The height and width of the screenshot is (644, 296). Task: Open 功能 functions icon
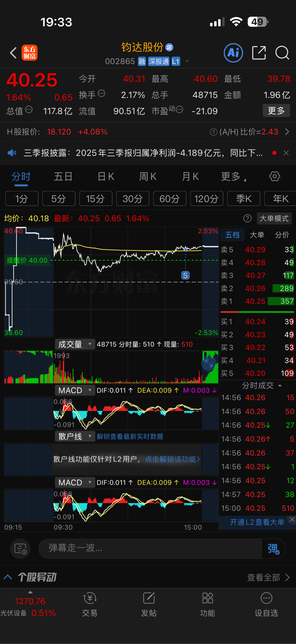tap(208, 605)
